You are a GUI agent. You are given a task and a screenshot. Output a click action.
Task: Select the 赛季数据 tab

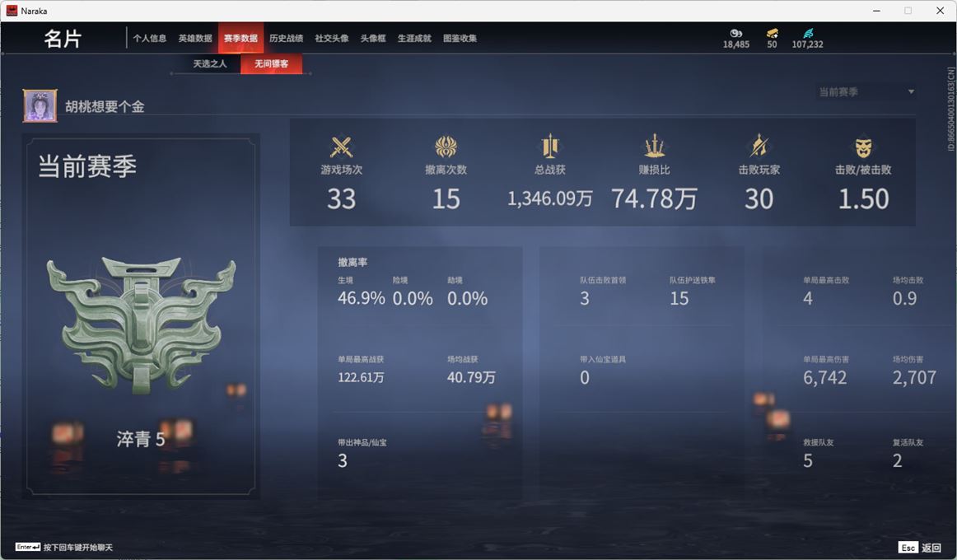tap(240, 39)
